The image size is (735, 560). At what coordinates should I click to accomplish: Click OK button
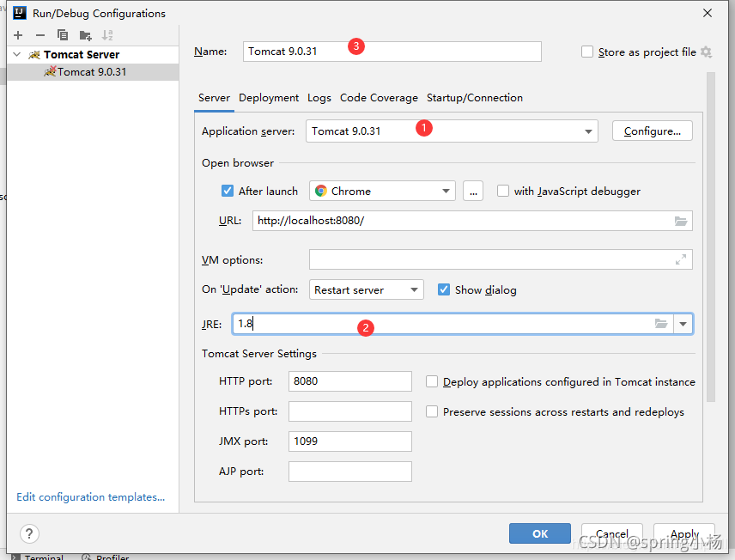[540, 533]
